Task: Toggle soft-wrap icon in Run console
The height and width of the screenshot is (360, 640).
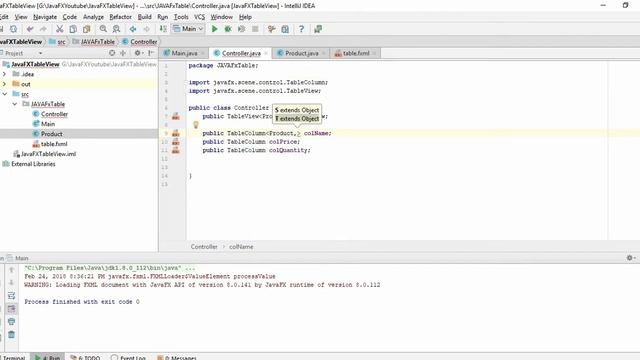Action: (11, 296)
